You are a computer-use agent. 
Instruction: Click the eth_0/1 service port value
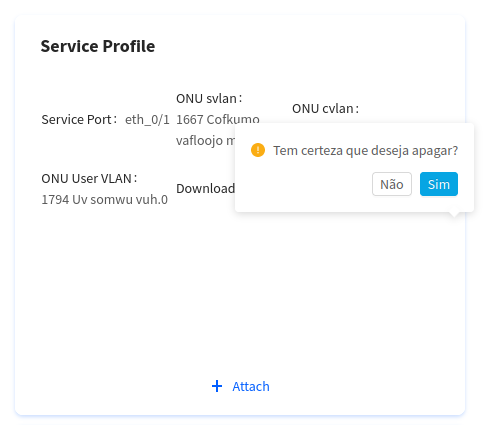147,119
